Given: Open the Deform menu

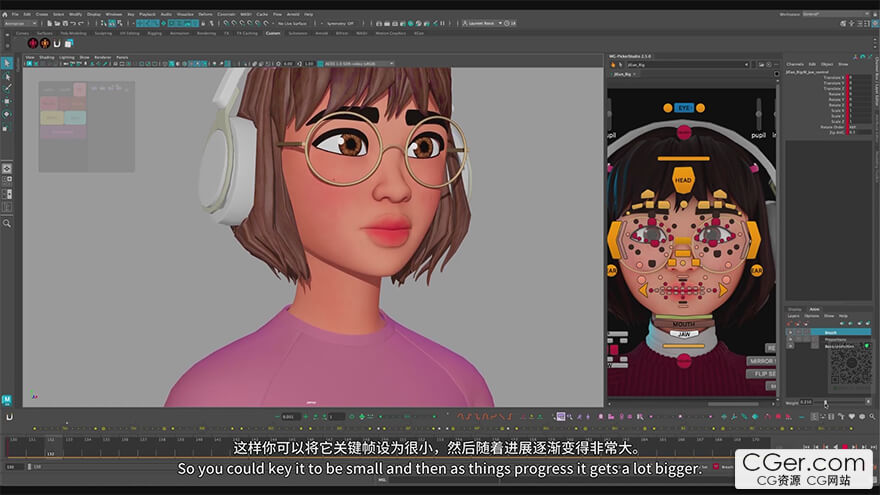Looking at the screenshot, I should (207, 14).
